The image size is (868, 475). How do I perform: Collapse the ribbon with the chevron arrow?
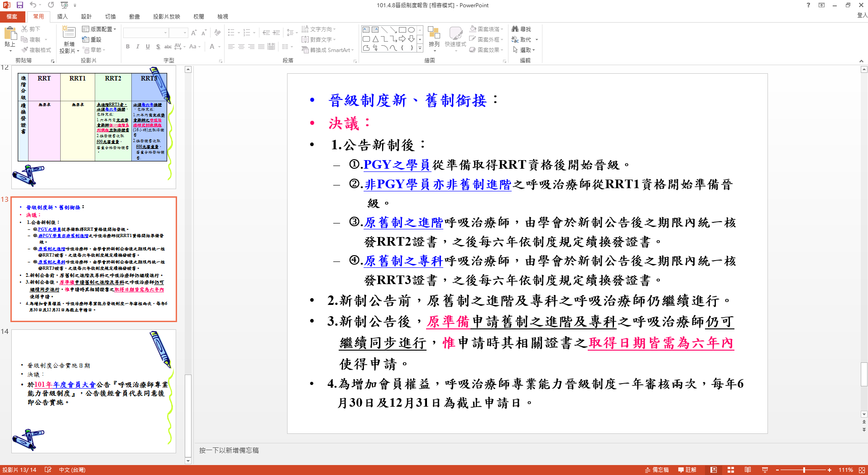pyautogui.click(x=861, y=61)
